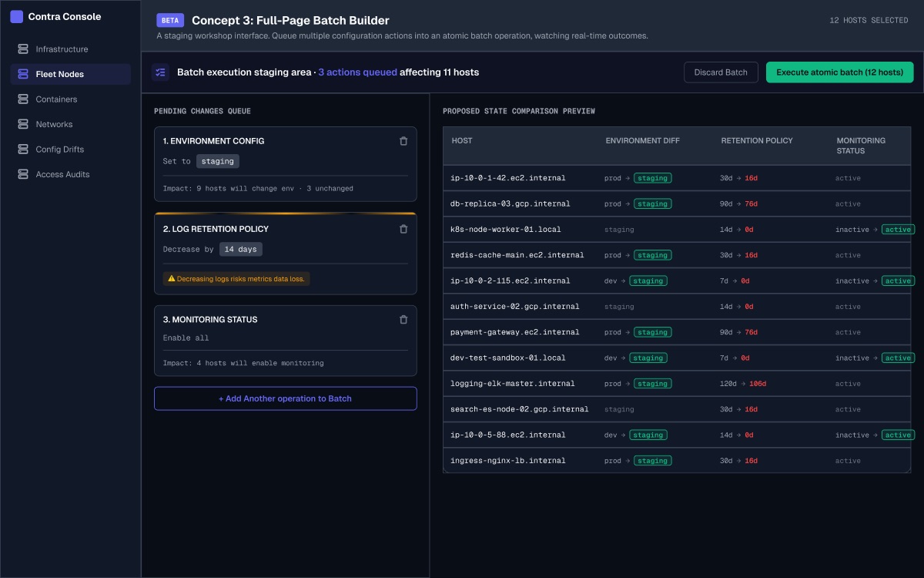
Task: Click the Pending Changes Queue heading
Action: tap(203, 111)
